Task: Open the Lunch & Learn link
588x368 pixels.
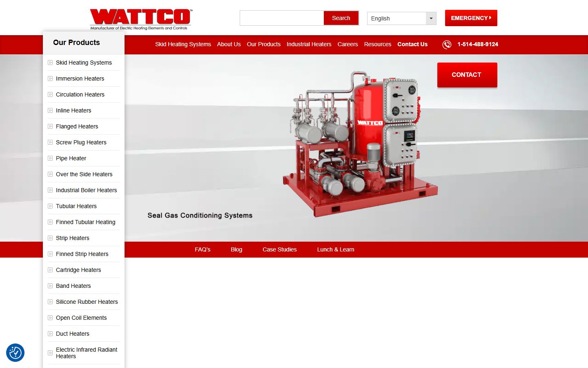Action: (336, 249)
